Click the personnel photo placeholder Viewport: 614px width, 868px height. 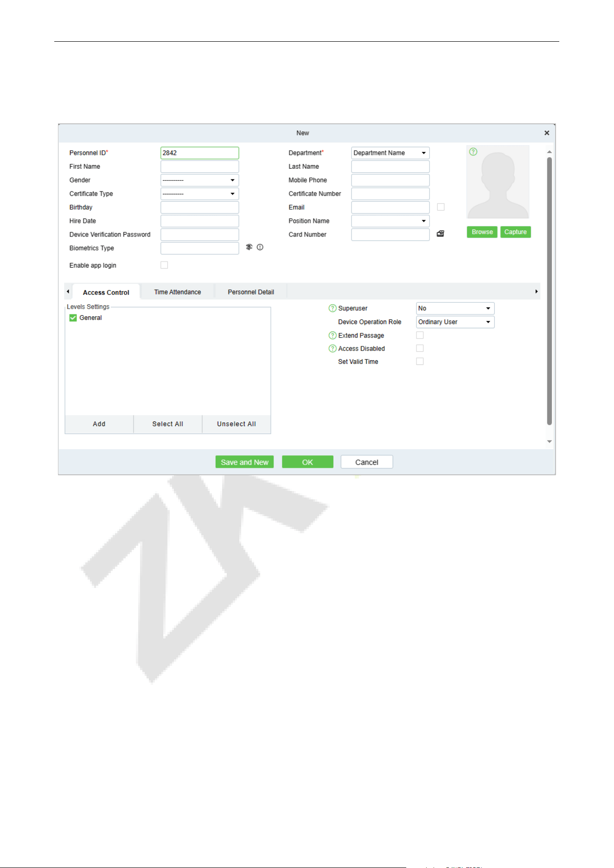pyautogui.click(x=498, y=182)
